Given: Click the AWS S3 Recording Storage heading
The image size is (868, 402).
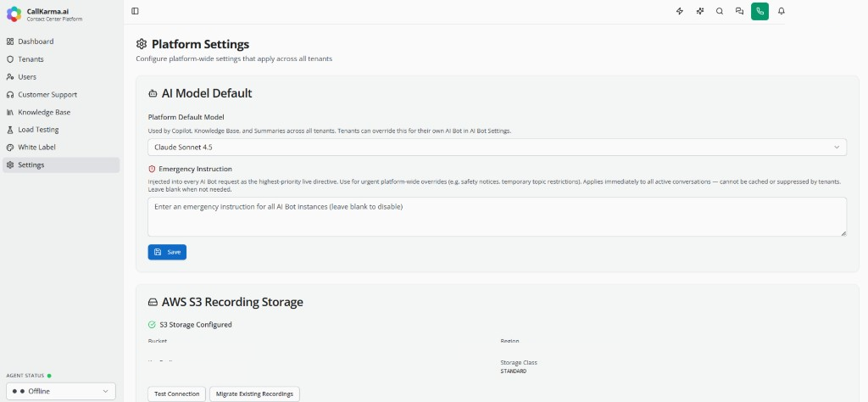Looking at the screenshot, I should coord(232,302).
